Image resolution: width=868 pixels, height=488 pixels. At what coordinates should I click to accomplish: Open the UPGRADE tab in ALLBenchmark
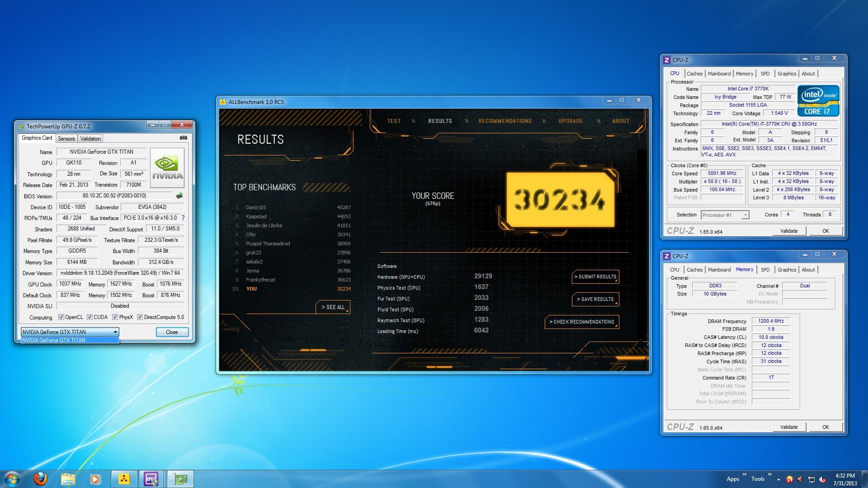point(571,121)
